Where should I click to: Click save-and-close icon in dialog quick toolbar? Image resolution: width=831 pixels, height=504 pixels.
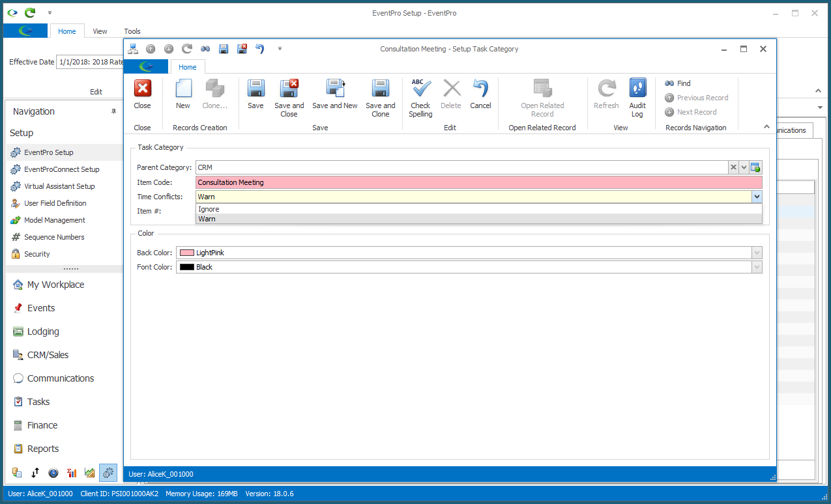coord(242,49)
